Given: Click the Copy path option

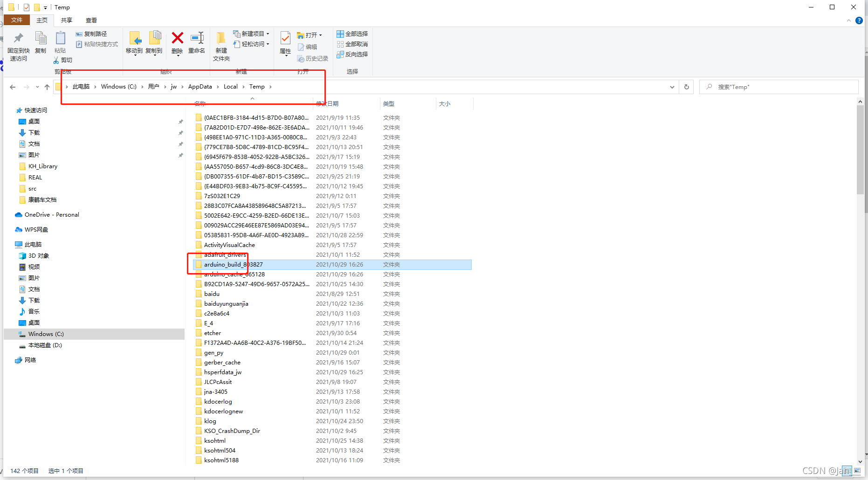Looking at the screenshot, I should [91, 34].
